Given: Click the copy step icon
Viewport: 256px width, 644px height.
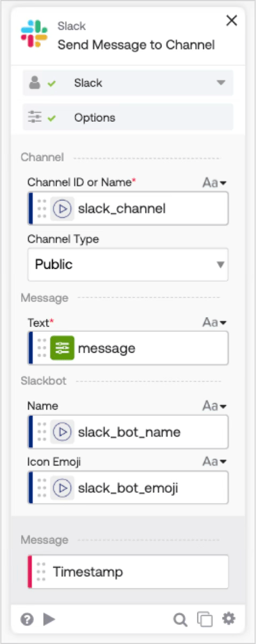Looking at the screenshot, I should (x=205, y=620).
